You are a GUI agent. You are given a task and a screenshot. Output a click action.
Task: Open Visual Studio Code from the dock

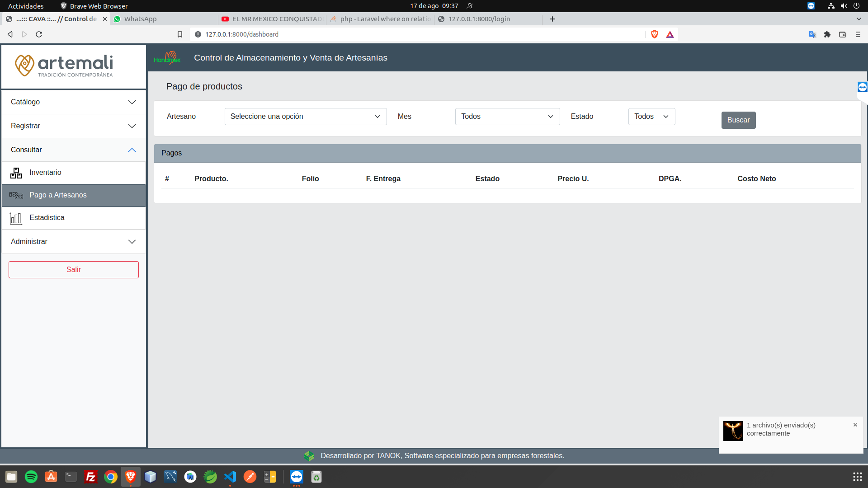(230, 477)
